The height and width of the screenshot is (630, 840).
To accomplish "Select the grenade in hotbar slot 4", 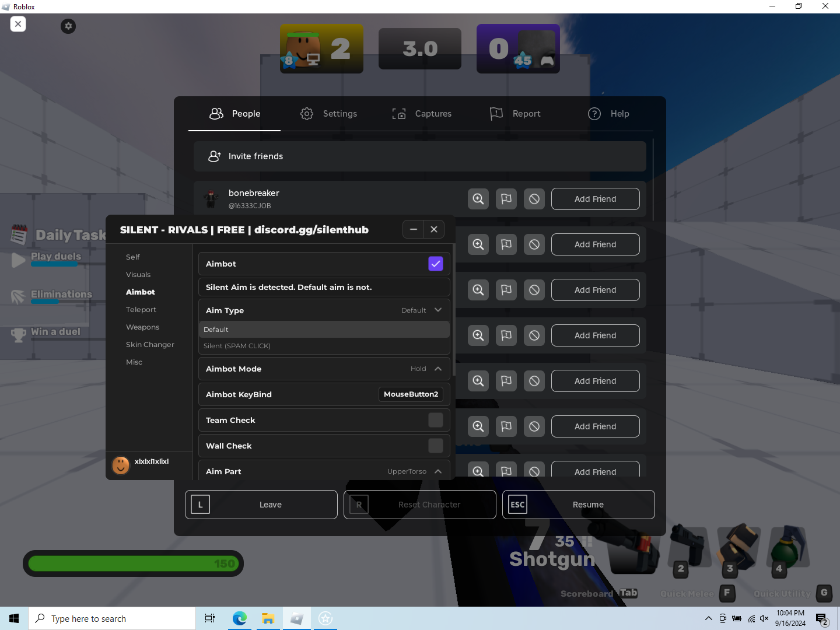I will tap(788, 547).
